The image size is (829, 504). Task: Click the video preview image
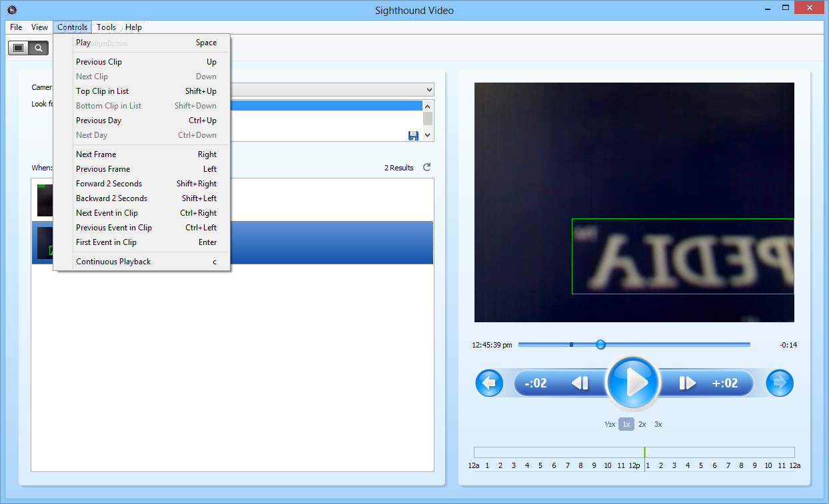click(634, 202)
